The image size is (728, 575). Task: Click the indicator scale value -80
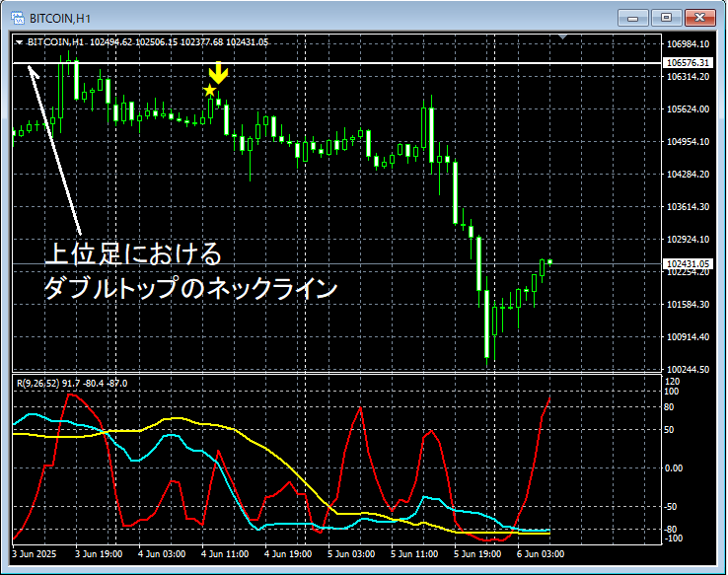point(671,529)
